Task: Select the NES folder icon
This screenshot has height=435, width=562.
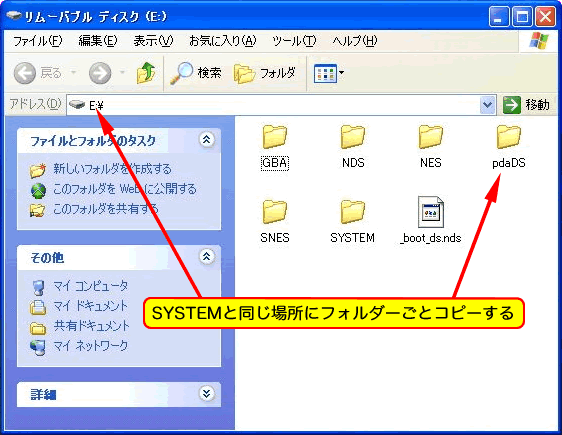Action: [430, 137]
